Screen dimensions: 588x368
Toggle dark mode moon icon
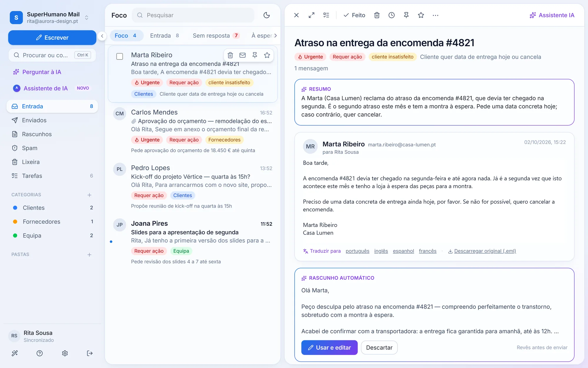[x=266, y=15]
